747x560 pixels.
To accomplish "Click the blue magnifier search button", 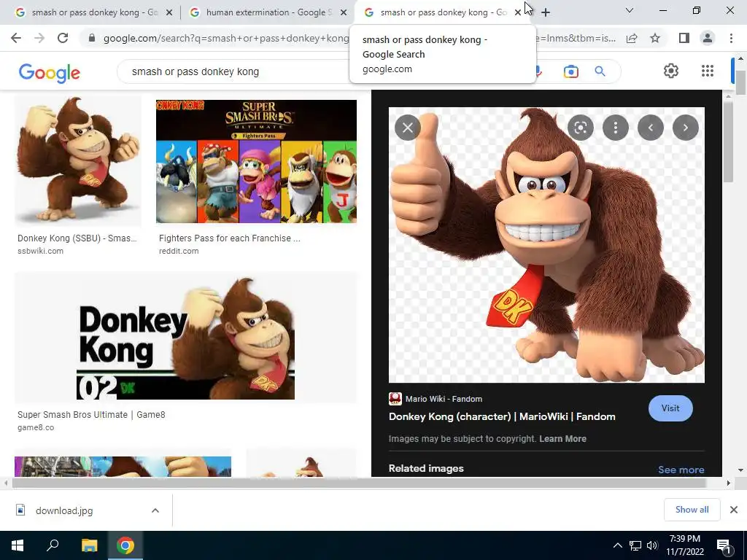I will point(600,71).
